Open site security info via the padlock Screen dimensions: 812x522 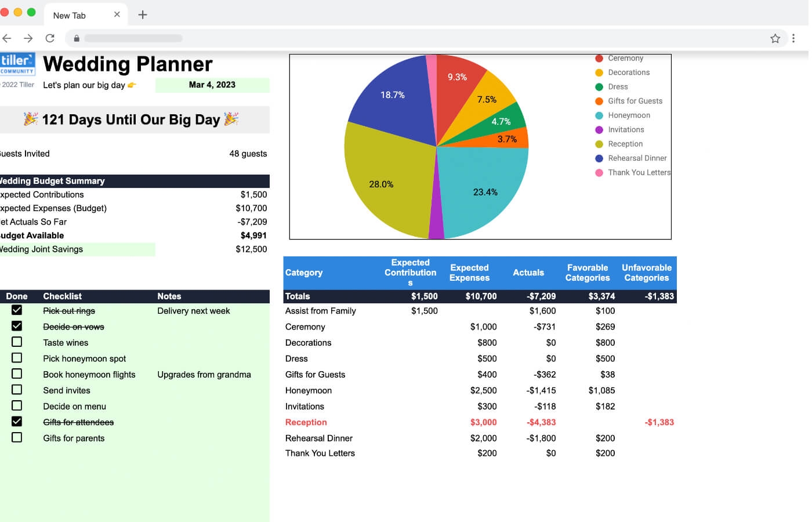point(76,38)
